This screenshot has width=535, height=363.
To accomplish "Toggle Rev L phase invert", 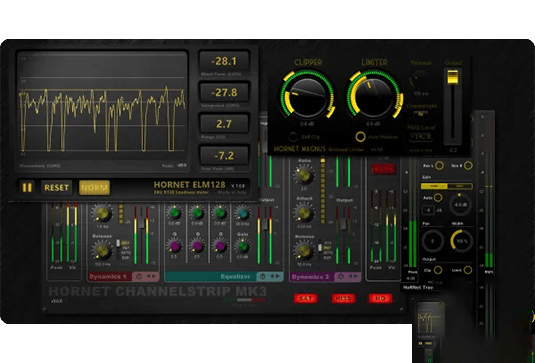I will (439, 166).
